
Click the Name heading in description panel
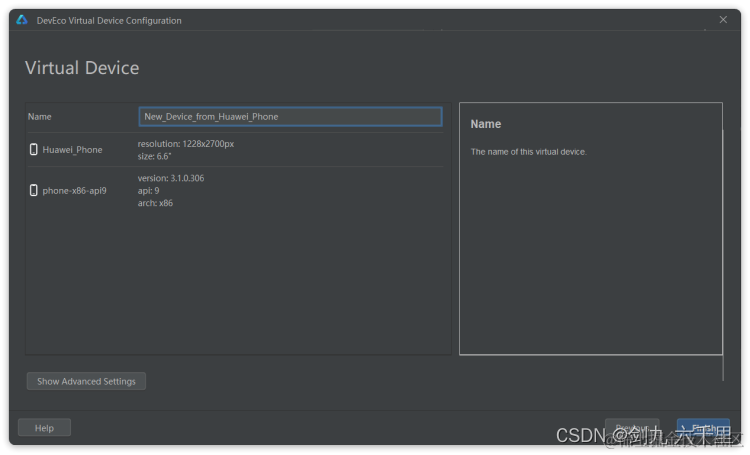[486, 124]
